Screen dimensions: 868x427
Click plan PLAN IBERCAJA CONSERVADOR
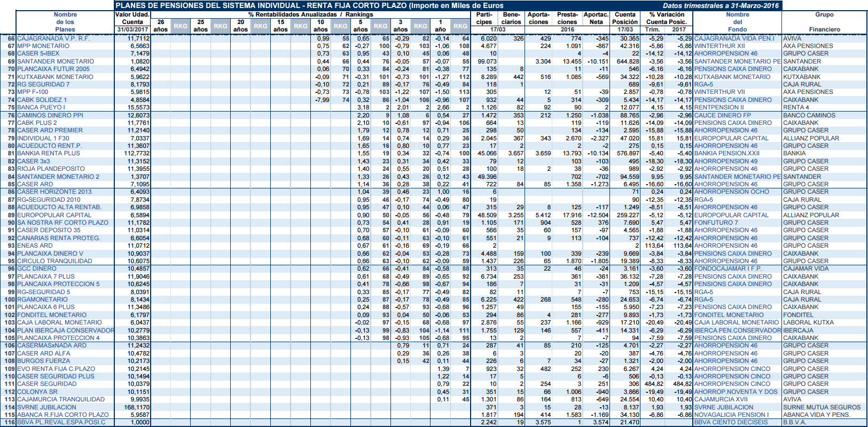66,330
